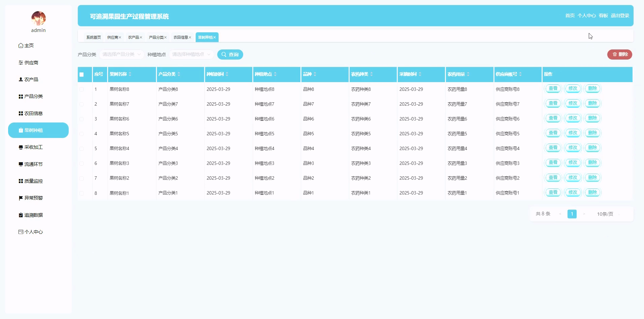Open 首页 in the top header
Image resolution: width=644 pixels, height=319 pixels.
(x=570, y=15)
